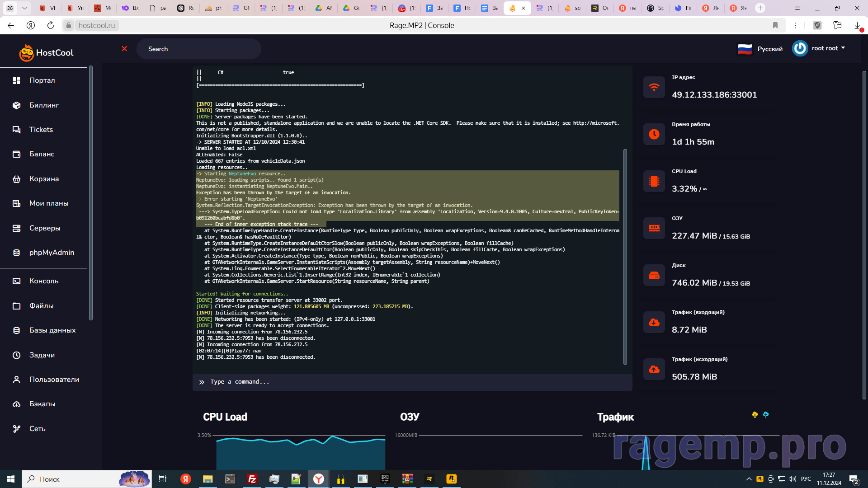
Task: Open the Серверы menu item
Action: point(44,228)
